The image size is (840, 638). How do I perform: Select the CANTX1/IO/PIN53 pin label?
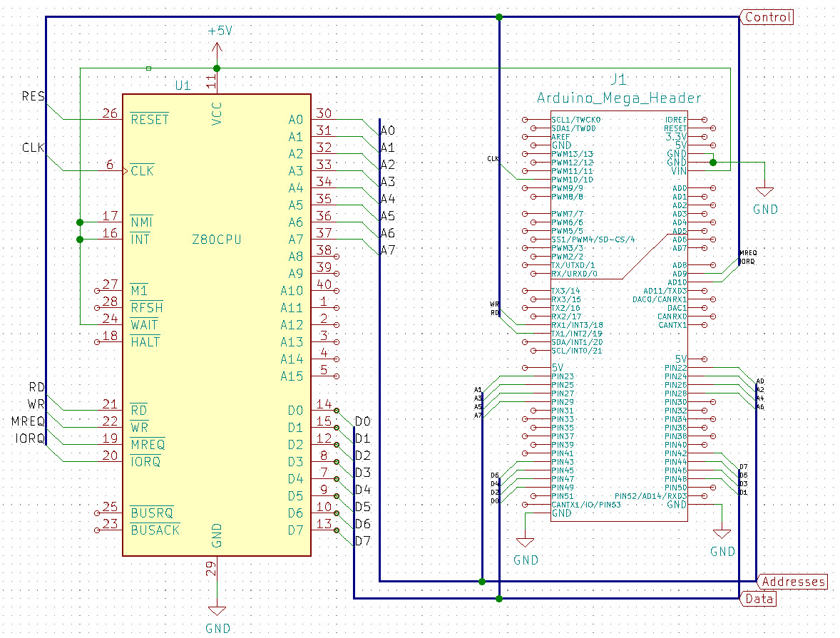pyautogui.click(x=586, y=505)
